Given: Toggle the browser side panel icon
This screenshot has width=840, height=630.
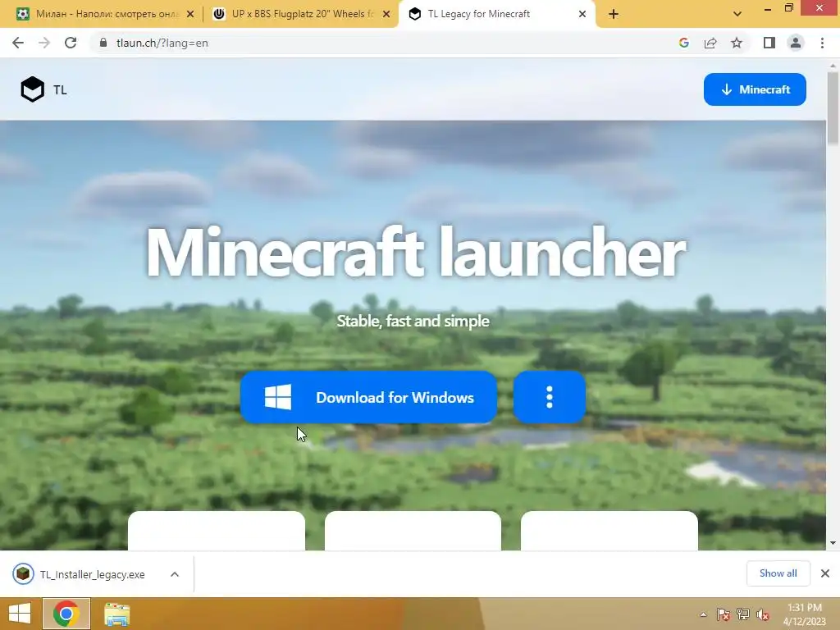Looking at the screenshot, I should [769, 43].
